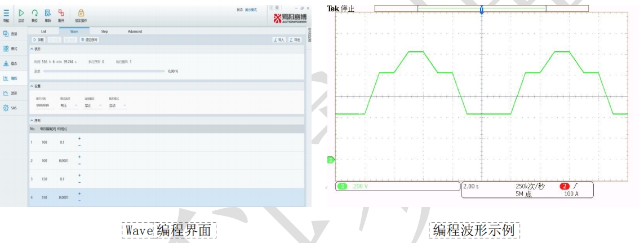The width and height of the screenshot is (644, 243).
Task: Click the oscilloscope zoom overview bar at top
Action: pyautogui.click(x=481, y=8)
